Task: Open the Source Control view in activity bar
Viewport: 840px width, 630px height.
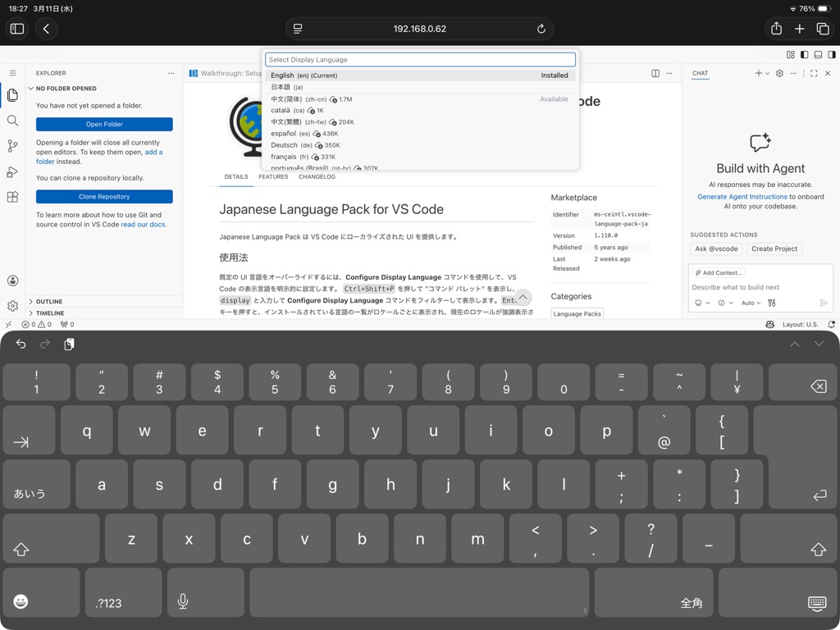Action: tap(12, 146)
